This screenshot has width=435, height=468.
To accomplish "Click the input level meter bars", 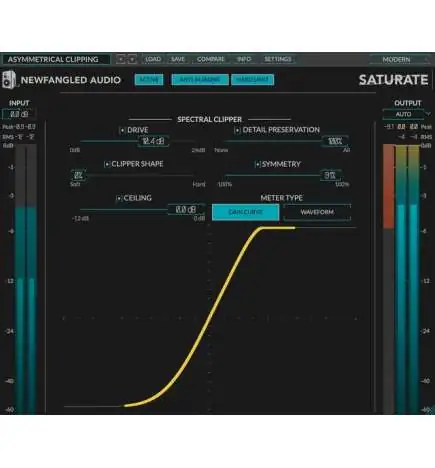I will tap(25, 279).
